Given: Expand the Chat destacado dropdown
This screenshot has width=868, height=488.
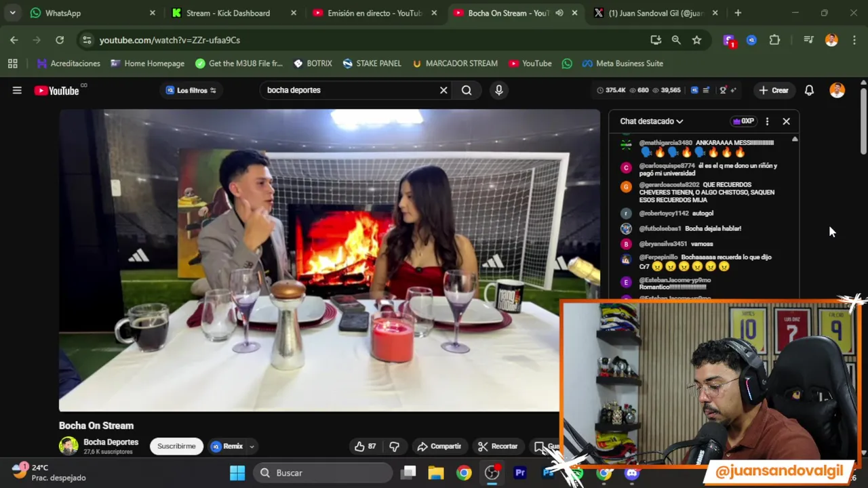Looking at the screenshot, I should click(651, 121).
